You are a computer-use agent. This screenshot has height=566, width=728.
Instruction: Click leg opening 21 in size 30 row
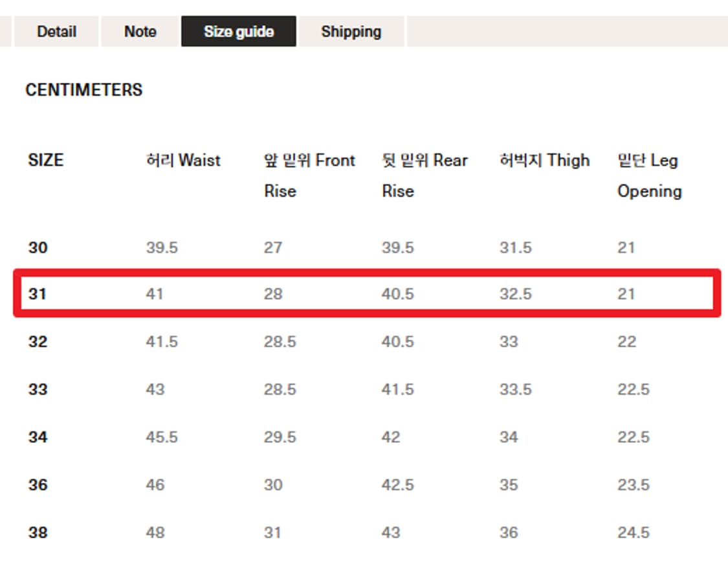coord(626,247)
